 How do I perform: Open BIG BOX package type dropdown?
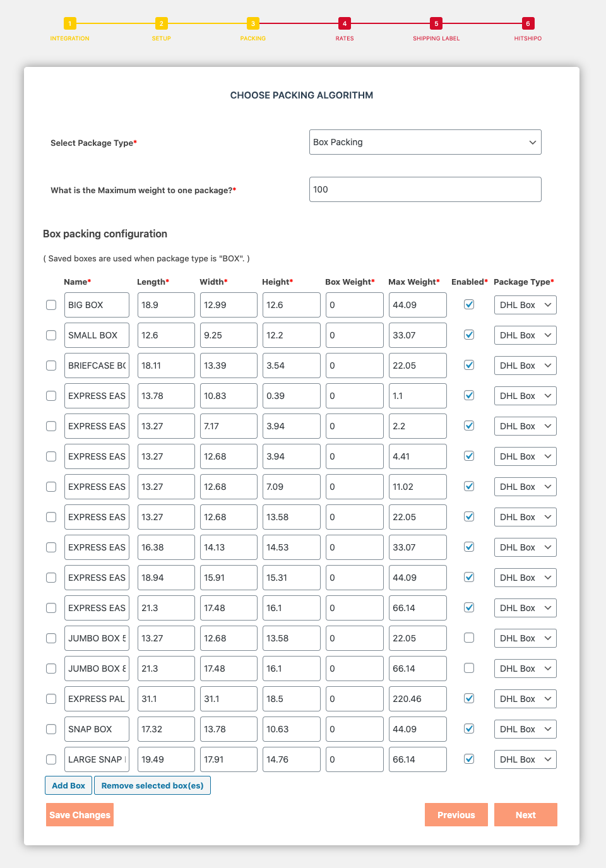[x=525, y=305]
